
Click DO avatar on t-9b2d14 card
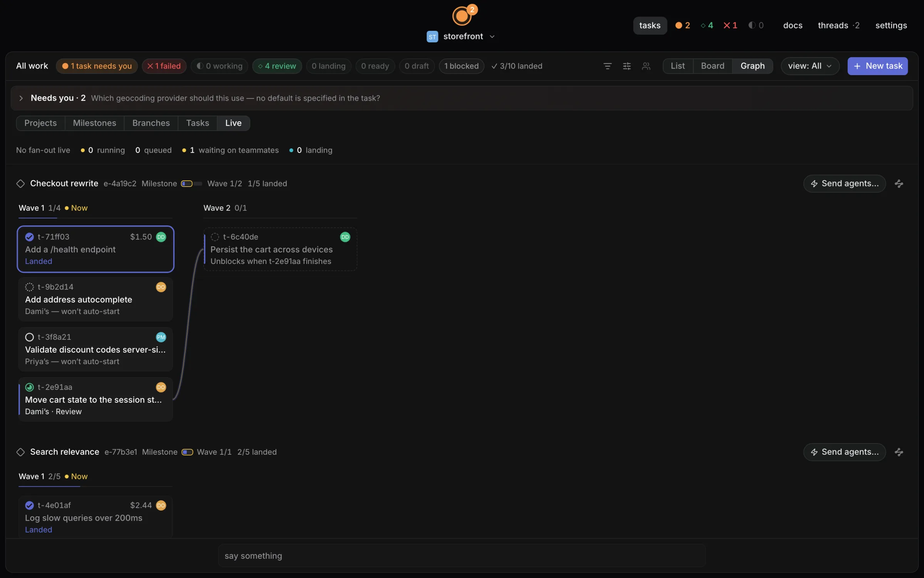coord(161,287)
